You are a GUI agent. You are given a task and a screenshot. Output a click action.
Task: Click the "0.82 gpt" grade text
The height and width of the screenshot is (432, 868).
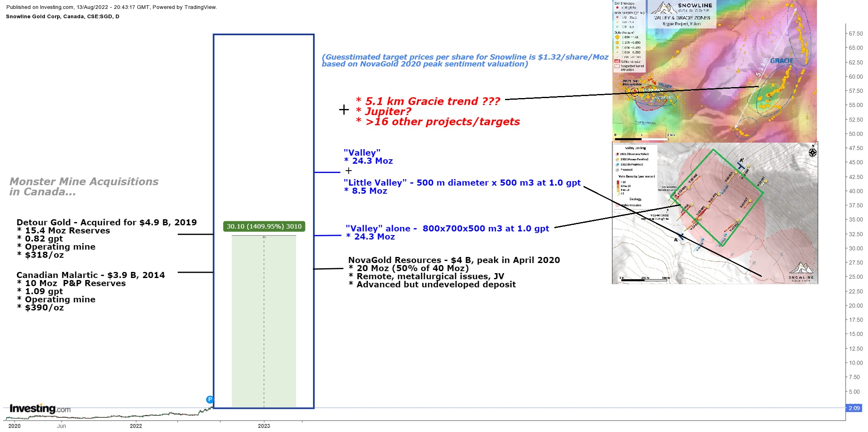44,239
